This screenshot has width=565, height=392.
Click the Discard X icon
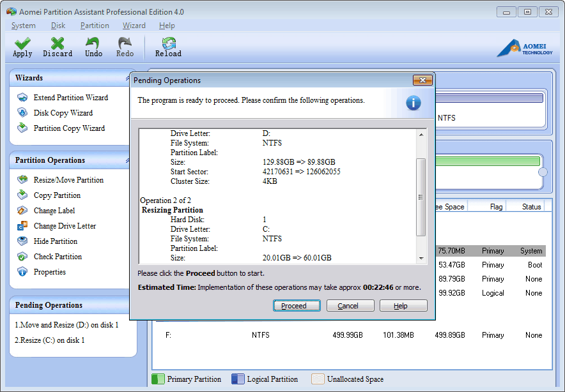click(58, 43)
